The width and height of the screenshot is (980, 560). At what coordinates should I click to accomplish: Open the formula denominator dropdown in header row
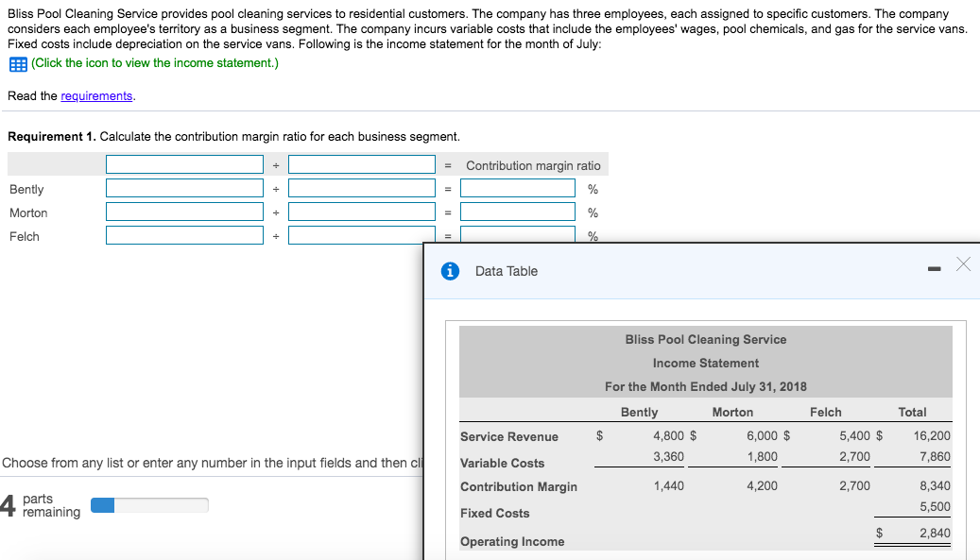coord(361,165)
